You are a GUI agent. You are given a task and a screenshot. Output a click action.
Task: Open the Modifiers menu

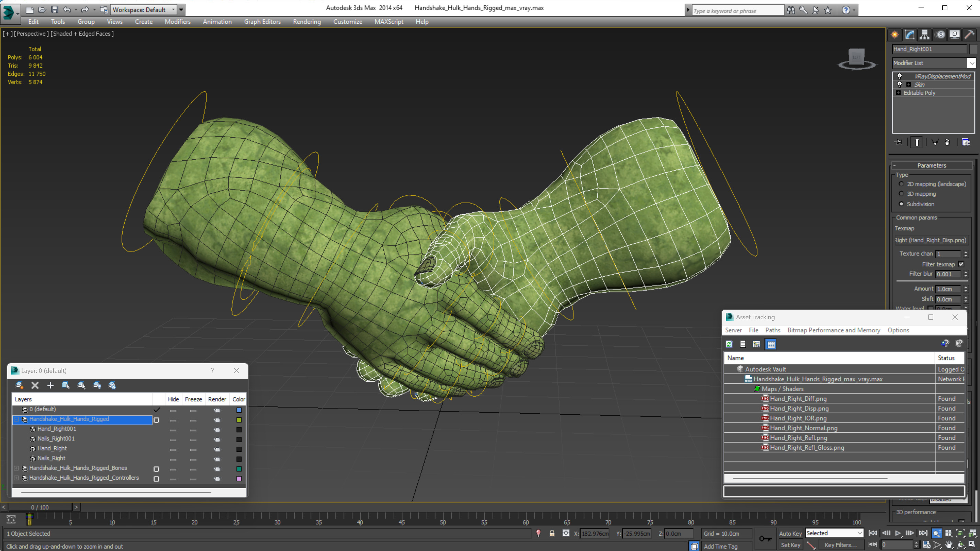click(178, 22)
